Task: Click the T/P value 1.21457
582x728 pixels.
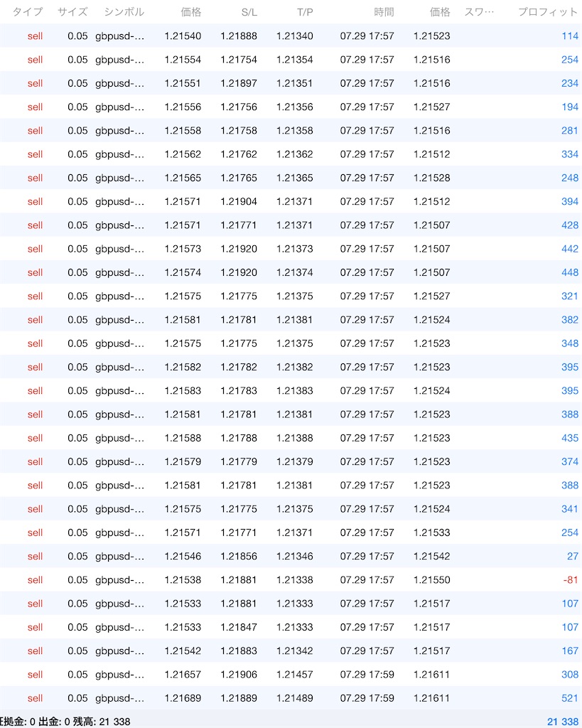Action: (x=295, y=675)
